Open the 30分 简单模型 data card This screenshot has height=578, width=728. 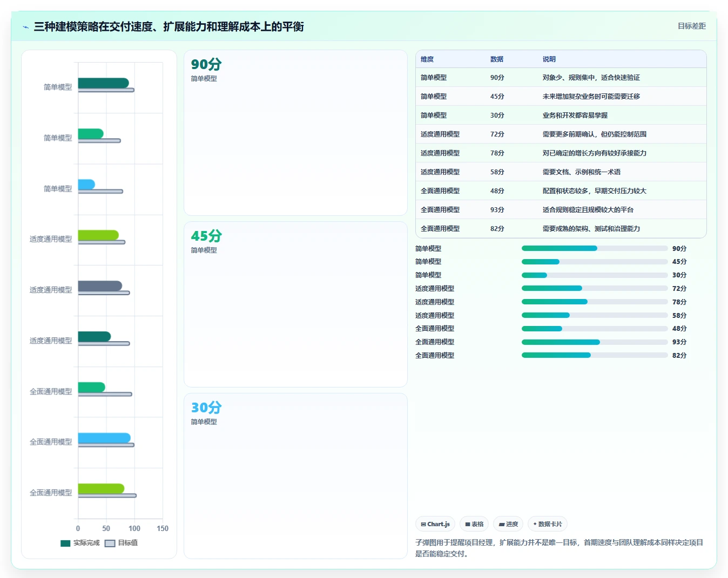click(x=295, y=476)
